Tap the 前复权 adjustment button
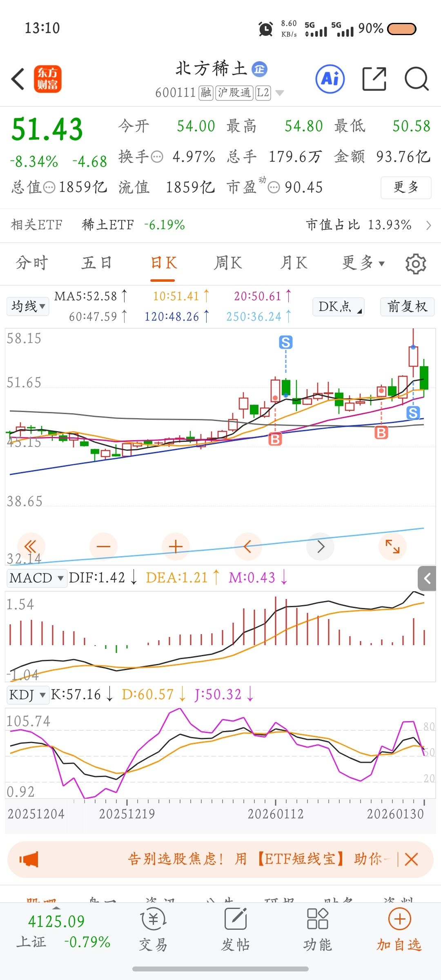The image size is (441, 980). tap(407, 306)
